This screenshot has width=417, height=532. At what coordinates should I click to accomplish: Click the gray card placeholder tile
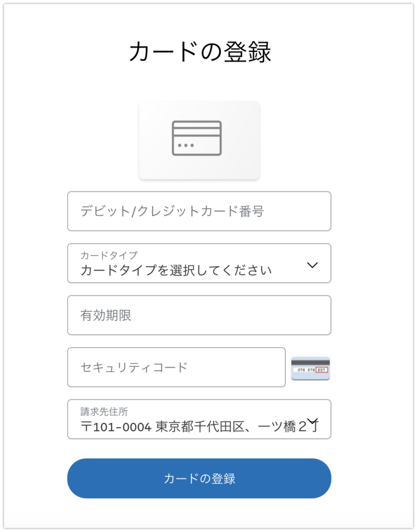coord(199,140)
